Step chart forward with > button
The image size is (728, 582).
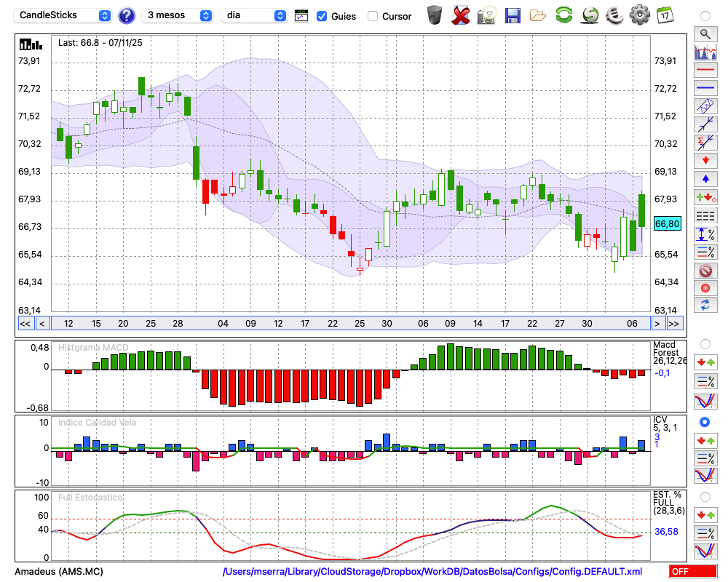[657, 324]
